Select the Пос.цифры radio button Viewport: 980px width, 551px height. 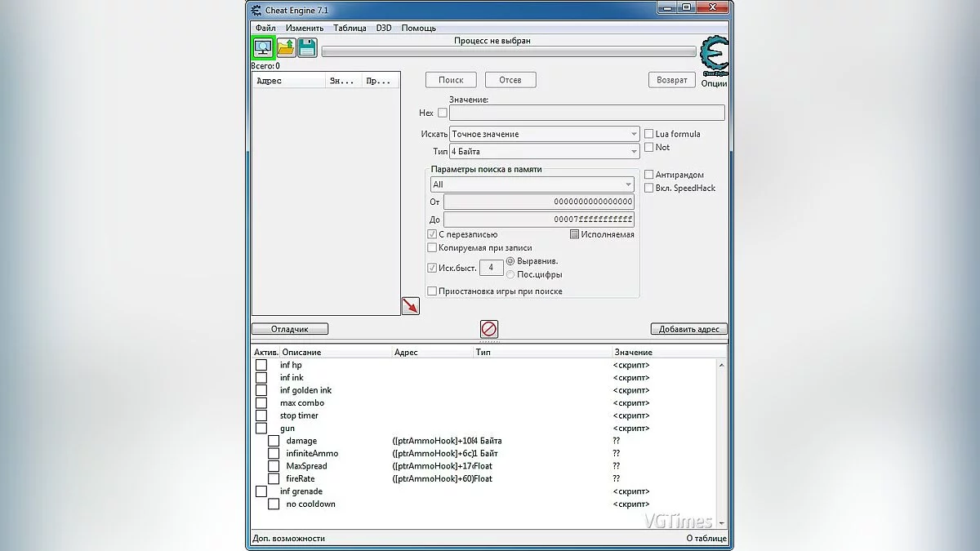[x=510, y=274]
